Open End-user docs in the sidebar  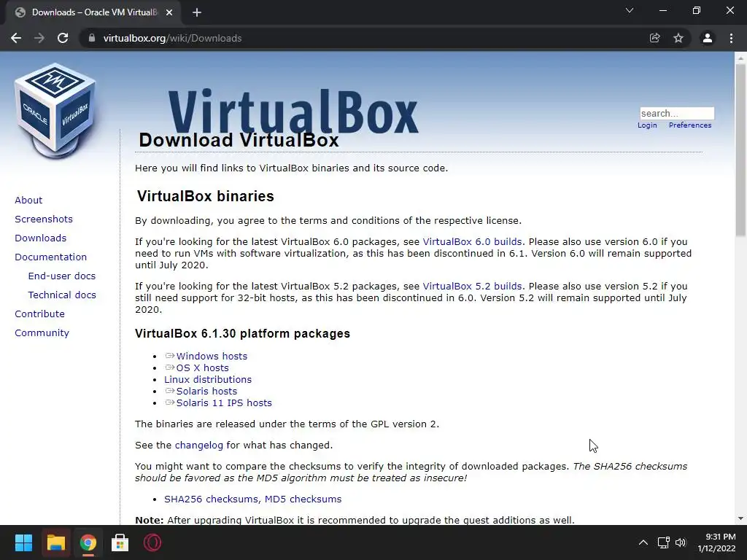pyautogui.click(x=62, y=276)
